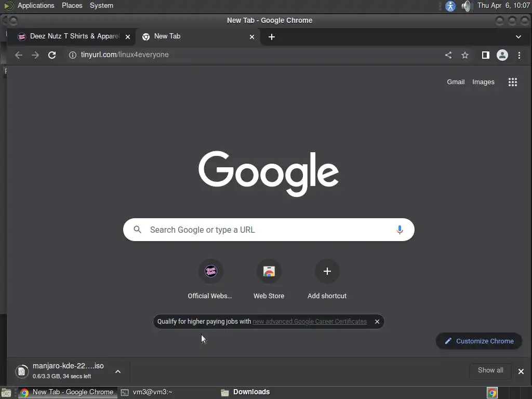
Task: Open the profile avatar menu
Action: (x=502, y=55)
